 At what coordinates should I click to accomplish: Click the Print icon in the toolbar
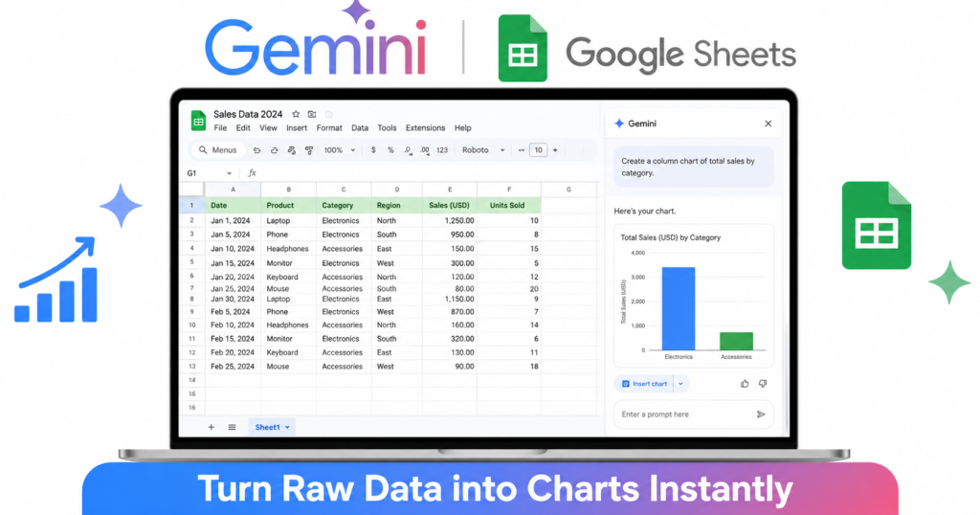tap(291, 150)
